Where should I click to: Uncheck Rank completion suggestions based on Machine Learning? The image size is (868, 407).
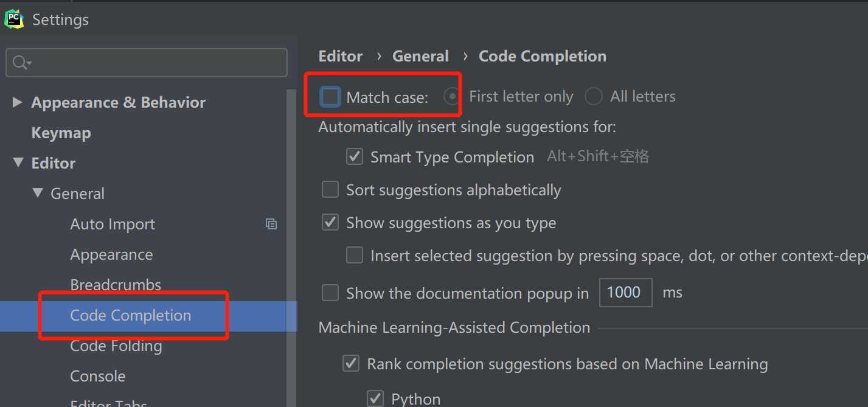pos(351,364)
